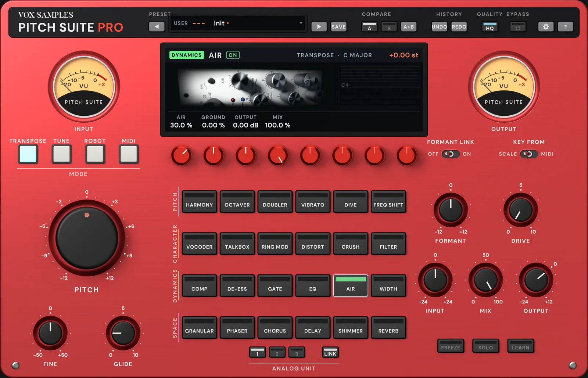
Task: Select analog unit 3
Action: 297,352
